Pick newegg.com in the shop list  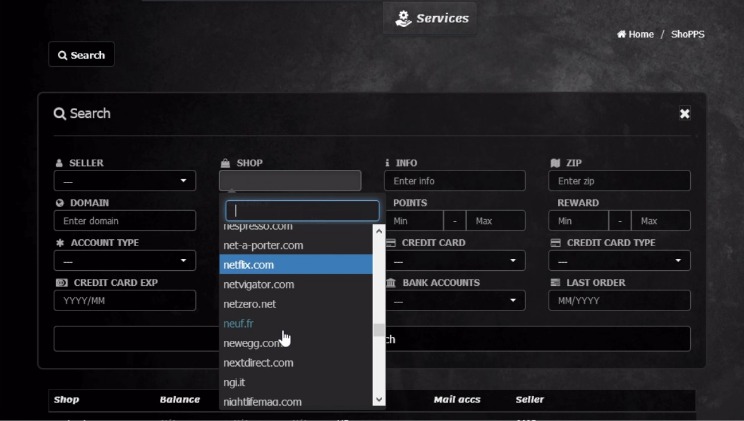[x=296, y=343]
